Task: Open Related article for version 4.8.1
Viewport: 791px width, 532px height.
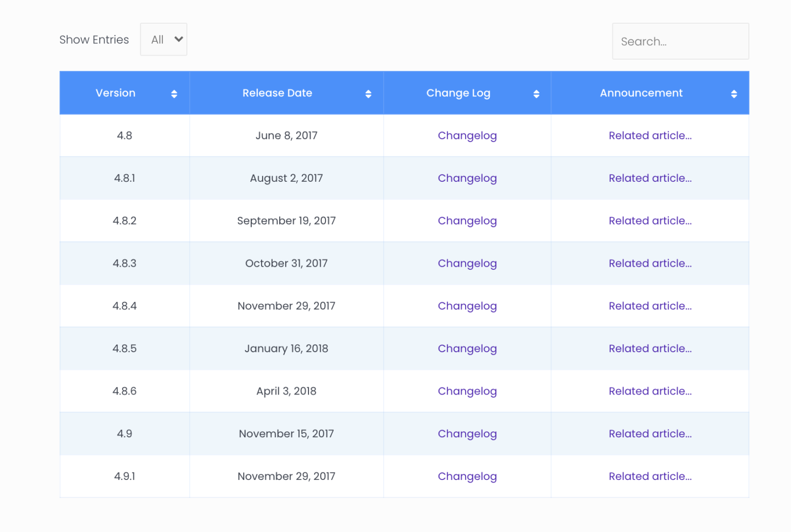Action: coord(650,178)
